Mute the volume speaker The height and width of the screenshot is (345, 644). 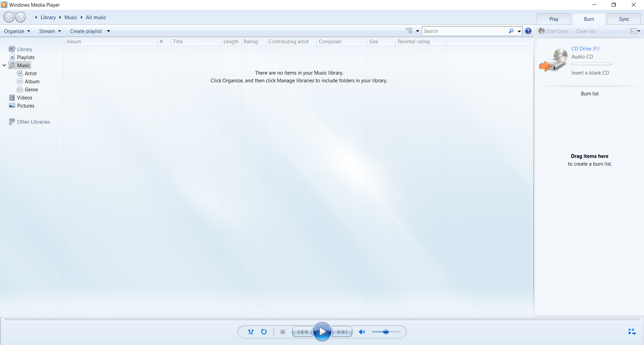[x=362, y=332]
